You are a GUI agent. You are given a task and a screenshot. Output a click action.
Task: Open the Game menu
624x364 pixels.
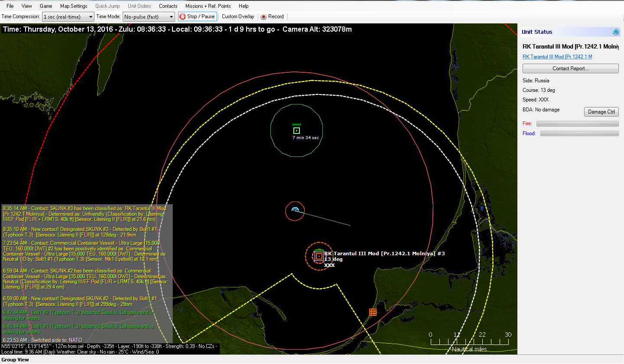[x=46, y=6]
